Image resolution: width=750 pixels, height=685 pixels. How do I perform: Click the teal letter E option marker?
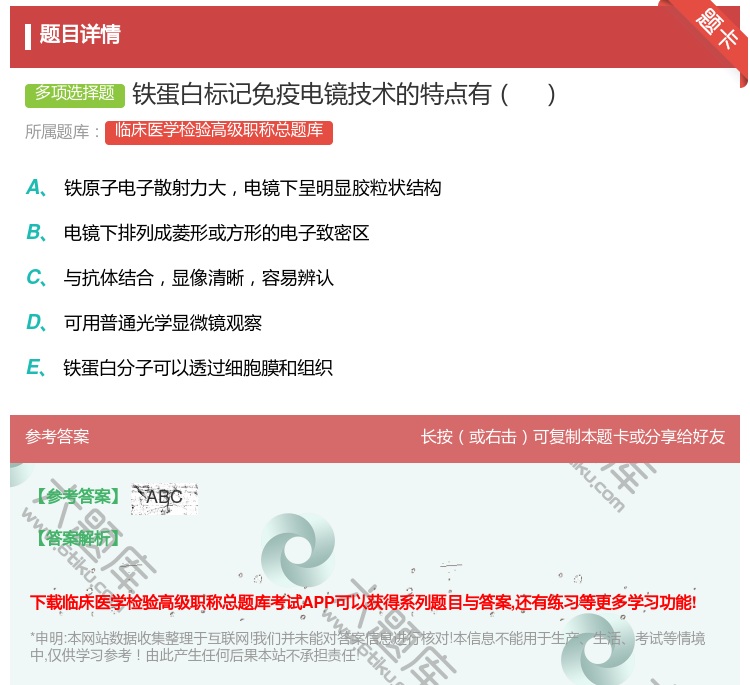click(x=36, y=368)
